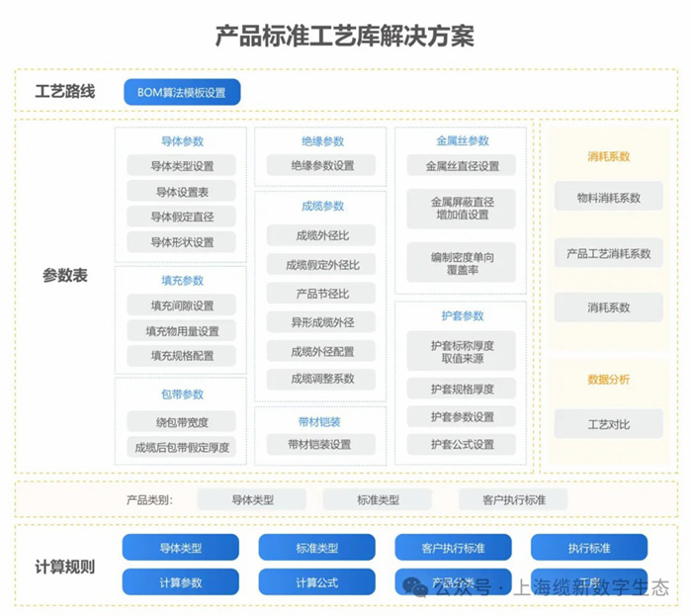
Task: Open 护套规格厚度 parameter
Action: pyautogui.click(x=462, y=389)
